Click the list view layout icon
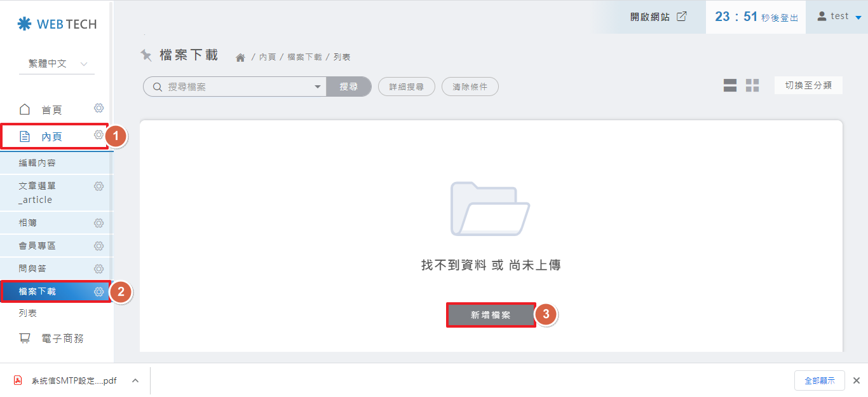The width and height of the screenshot is (868, 397). click(x=730, y=86)
